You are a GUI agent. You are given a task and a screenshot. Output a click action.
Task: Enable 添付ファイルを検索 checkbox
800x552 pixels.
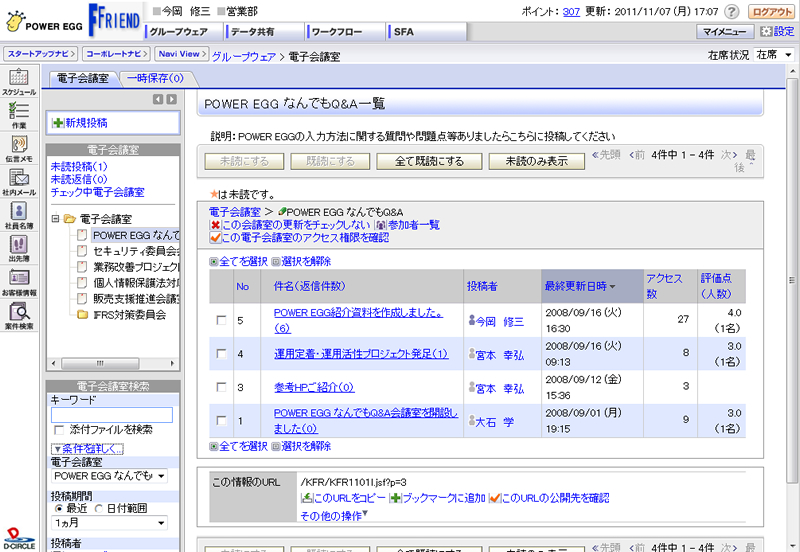[59, 430]
